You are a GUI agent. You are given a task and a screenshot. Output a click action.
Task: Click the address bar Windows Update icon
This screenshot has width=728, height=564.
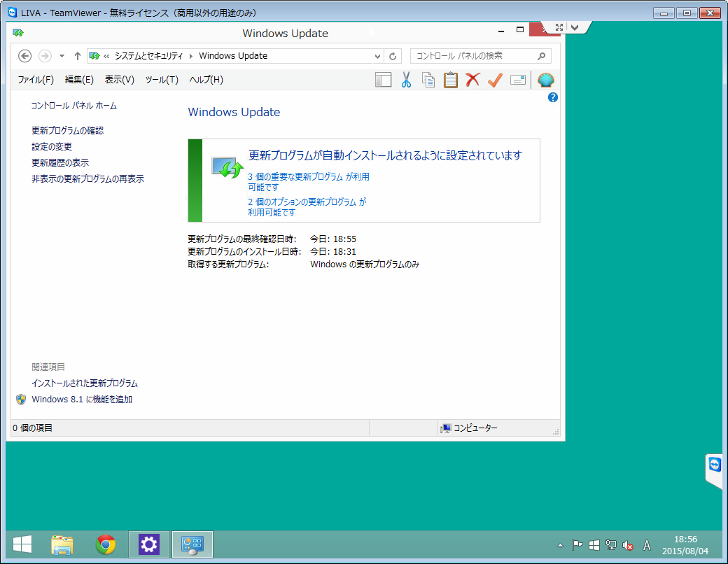pyautogui.click(x=94, y=56)
